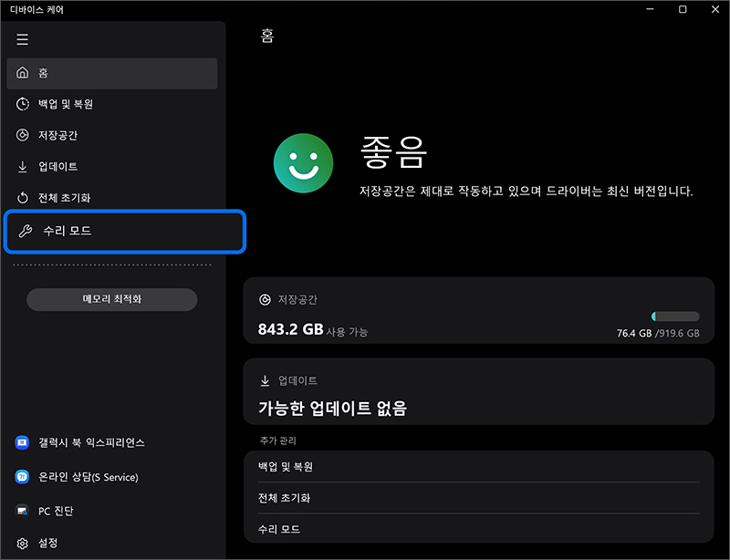Open 수리 모드 from the 추가 관리 section
The image size is (730, 560).
point(479,529)
